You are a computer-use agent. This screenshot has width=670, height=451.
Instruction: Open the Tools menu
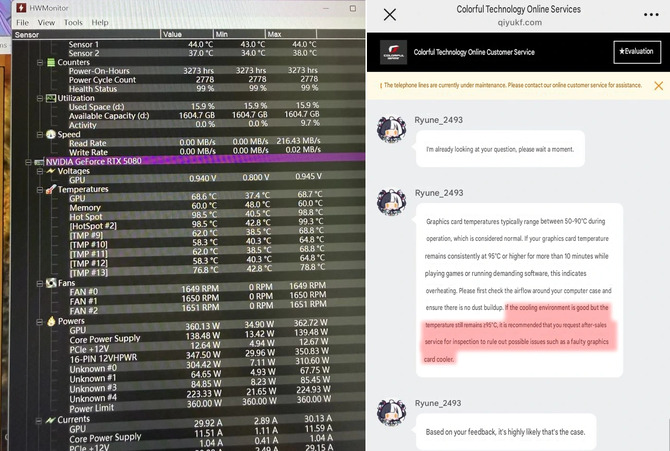73,23
